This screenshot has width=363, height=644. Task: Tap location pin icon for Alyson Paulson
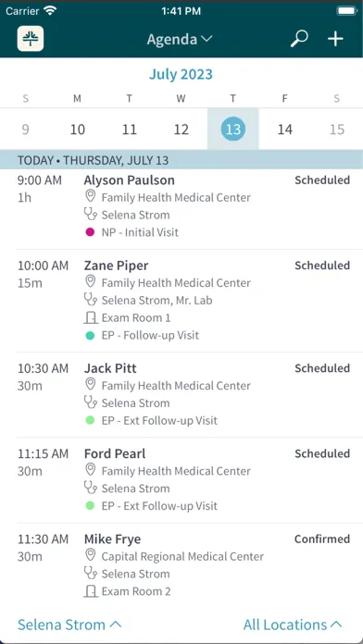90,197
